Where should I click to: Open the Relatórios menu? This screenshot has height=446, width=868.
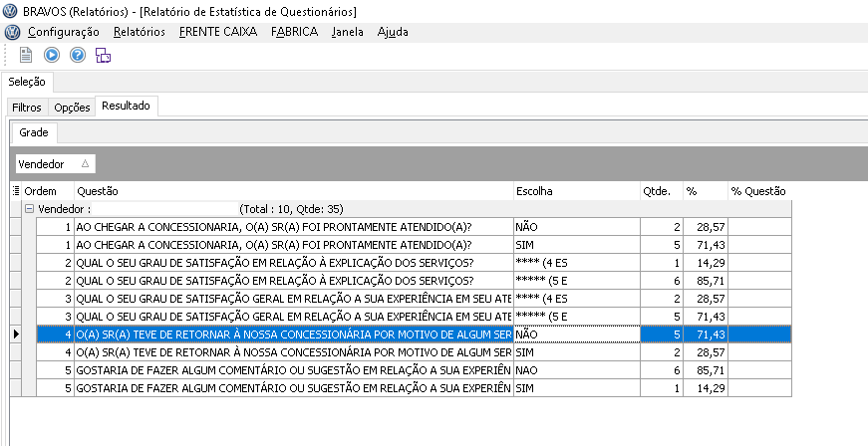pyautogui.click(x=140, y=32)
